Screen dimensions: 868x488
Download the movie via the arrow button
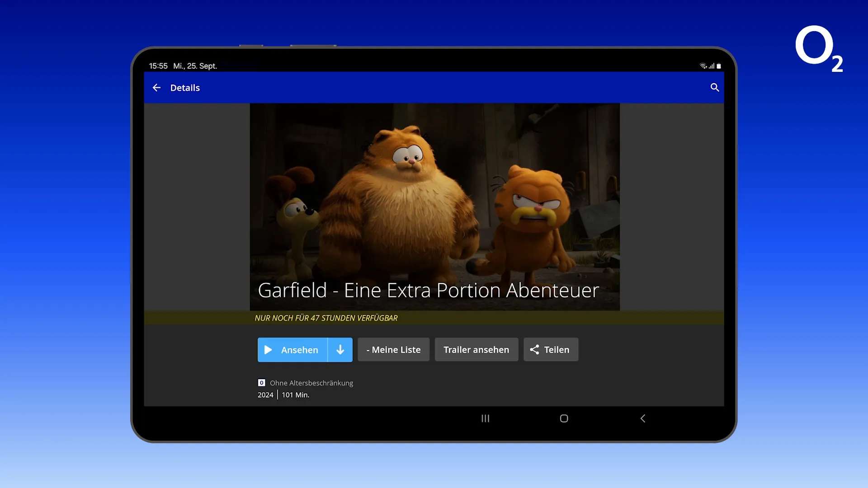pyautogui.click(x=340, y=350)
